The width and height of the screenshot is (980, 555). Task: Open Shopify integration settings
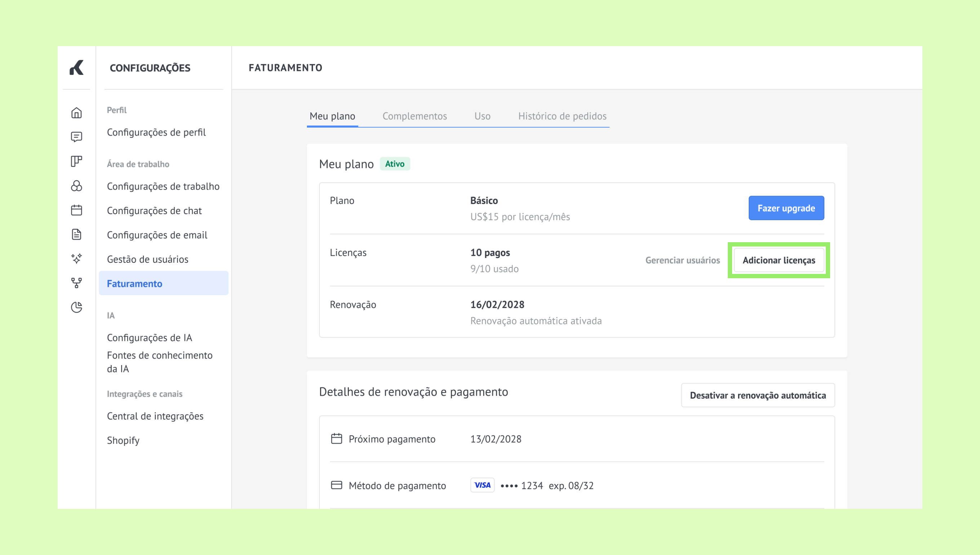(123, 441)
